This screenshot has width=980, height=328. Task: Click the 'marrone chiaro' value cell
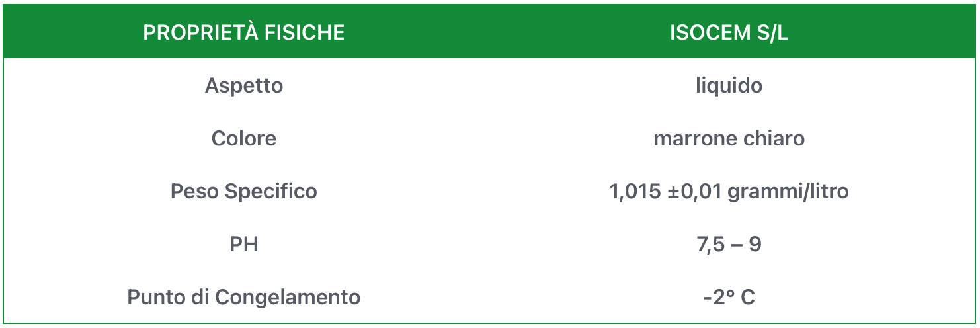(729, 138)
